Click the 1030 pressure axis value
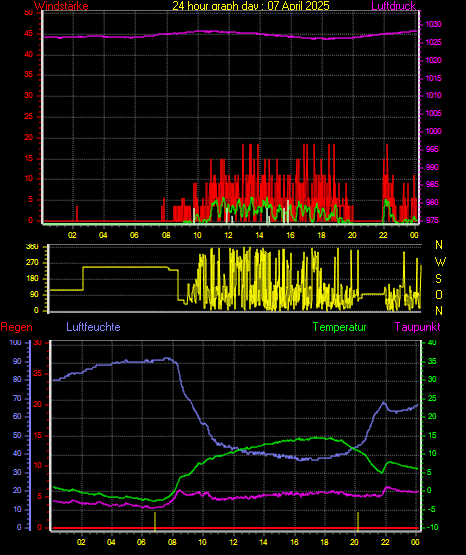This screenshot has height=555, width=466. (x=433, y=24)
